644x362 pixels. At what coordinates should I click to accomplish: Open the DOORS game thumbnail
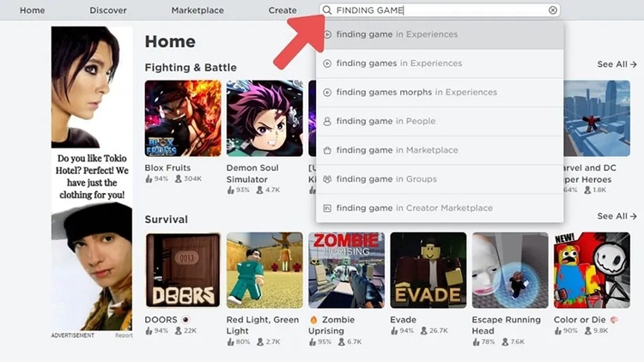pos(183,270)
